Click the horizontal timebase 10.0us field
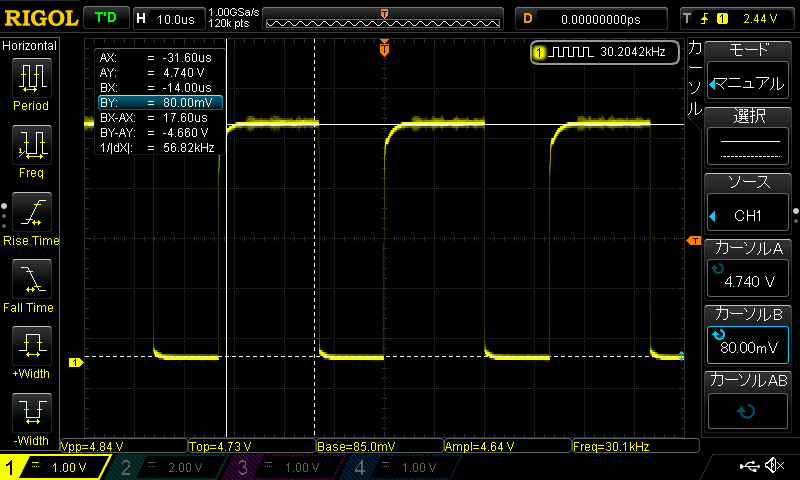Viewport: 800px width, 480px height. tap(169, 19)
